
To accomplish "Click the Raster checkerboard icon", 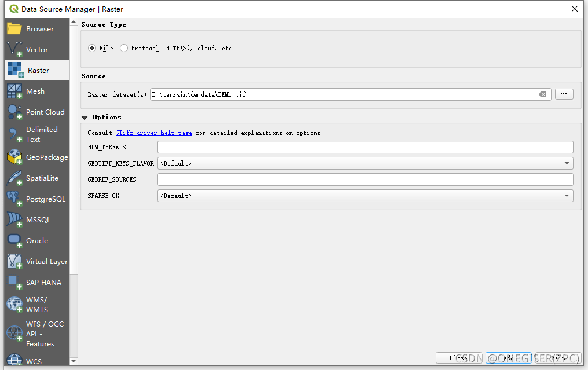I will tap(16, 70).
